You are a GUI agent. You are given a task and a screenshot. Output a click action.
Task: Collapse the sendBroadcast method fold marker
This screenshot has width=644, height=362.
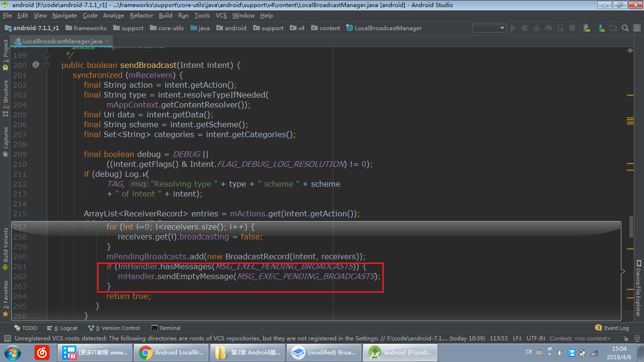point(47,66)
